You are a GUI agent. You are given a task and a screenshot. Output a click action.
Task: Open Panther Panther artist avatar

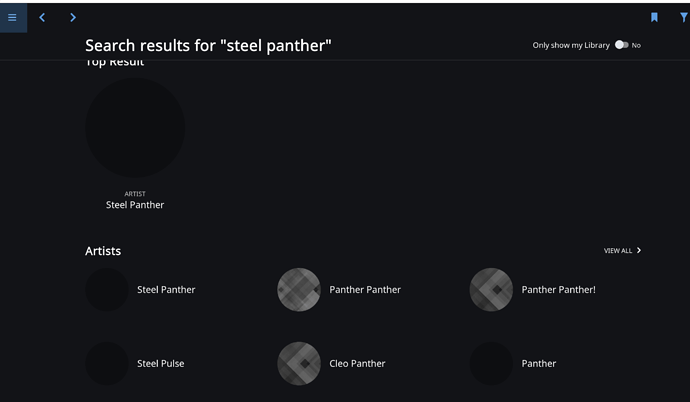(x=299, y=289)
